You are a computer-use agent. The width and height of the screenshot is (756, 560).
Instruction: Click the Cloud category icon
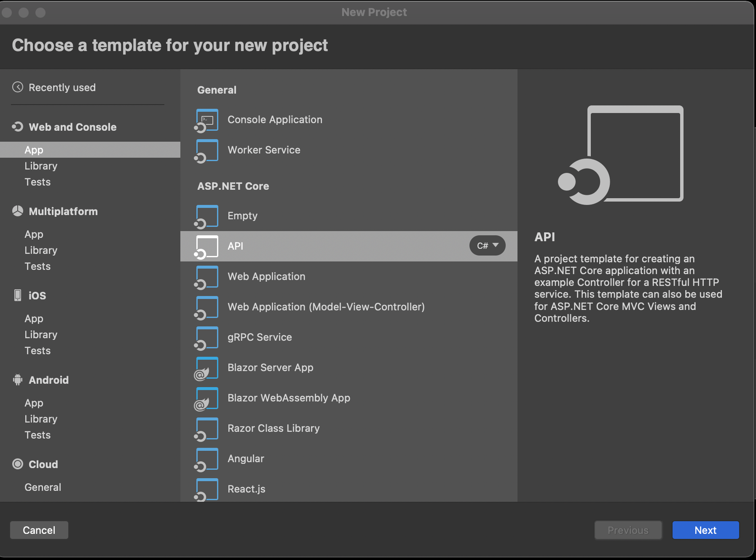(x=18, y=464)
